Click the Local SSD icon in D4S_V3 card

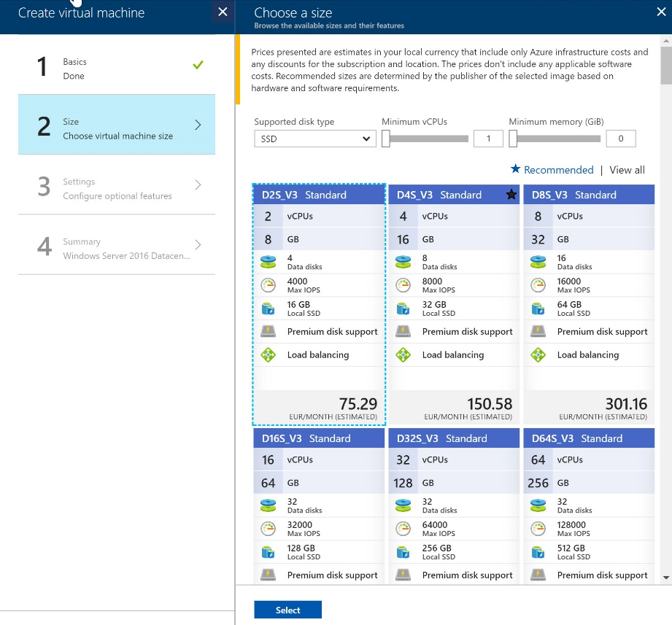[403, 308]
